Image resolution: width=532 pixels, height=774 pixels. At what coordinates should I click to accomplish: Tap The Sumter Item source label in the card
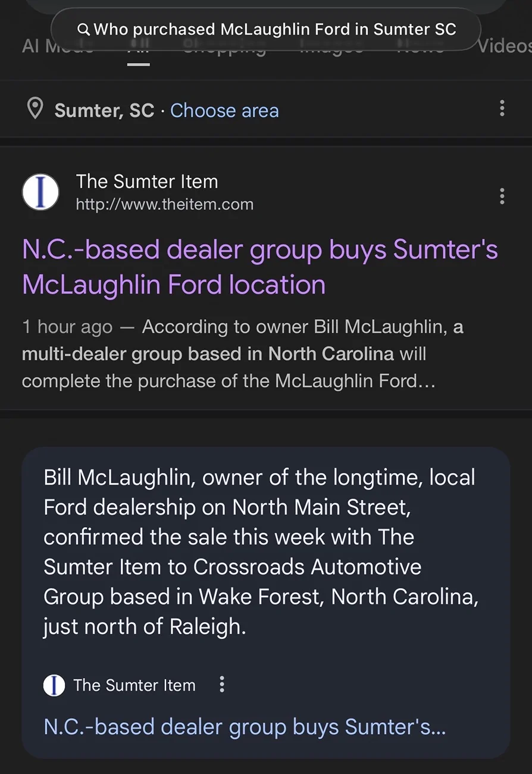click(134, 685)
